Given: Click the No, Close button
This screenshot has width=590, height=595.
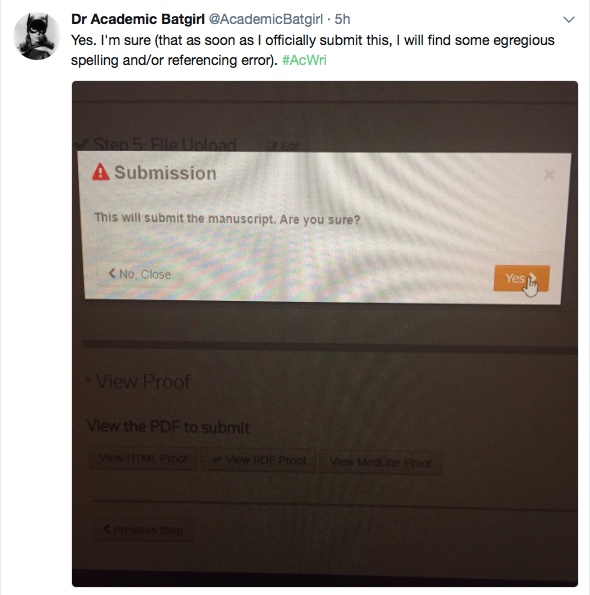Looking at the screenshot, I should coord(140,274).
